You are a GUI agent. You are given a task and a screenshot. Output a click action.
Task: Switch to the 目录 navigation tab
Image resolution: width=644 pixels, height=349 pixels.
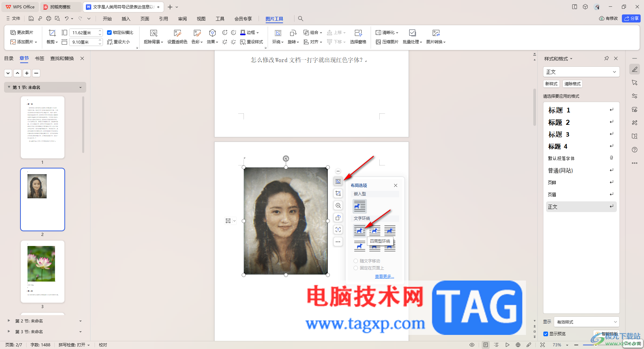[9, 58]
